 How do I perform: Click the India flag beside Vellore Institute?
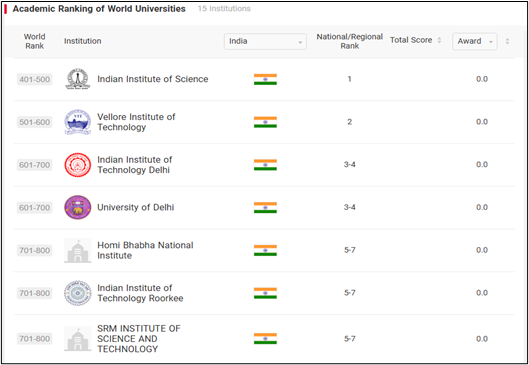[x=265, y=122]
